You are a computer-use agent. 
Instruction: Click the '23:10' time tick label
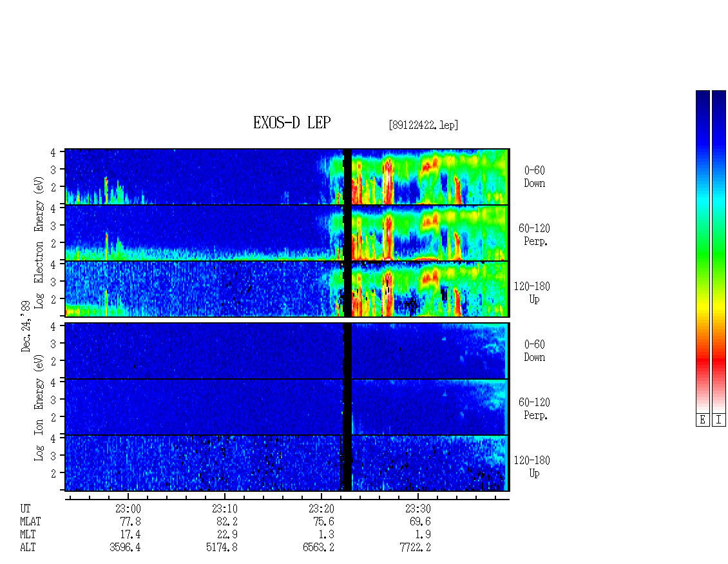point(225,509)
